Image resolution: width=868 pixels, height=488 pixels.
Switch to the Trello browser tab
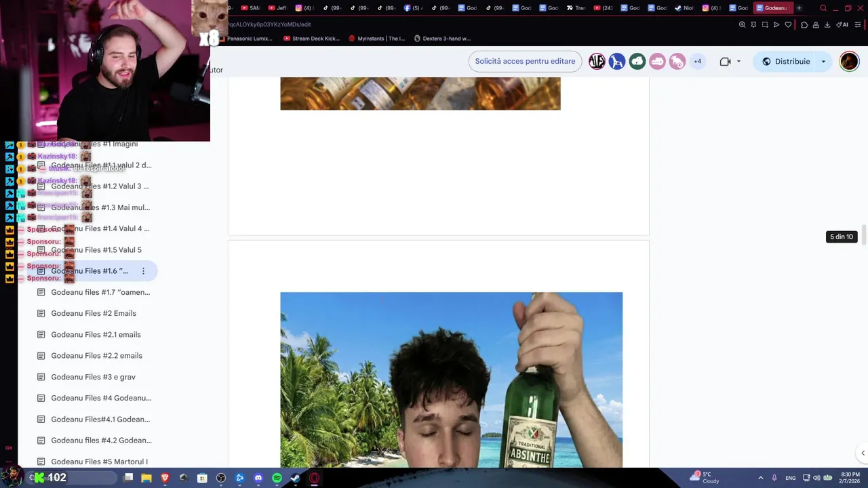pyautogui.click(x=576, y=8)
